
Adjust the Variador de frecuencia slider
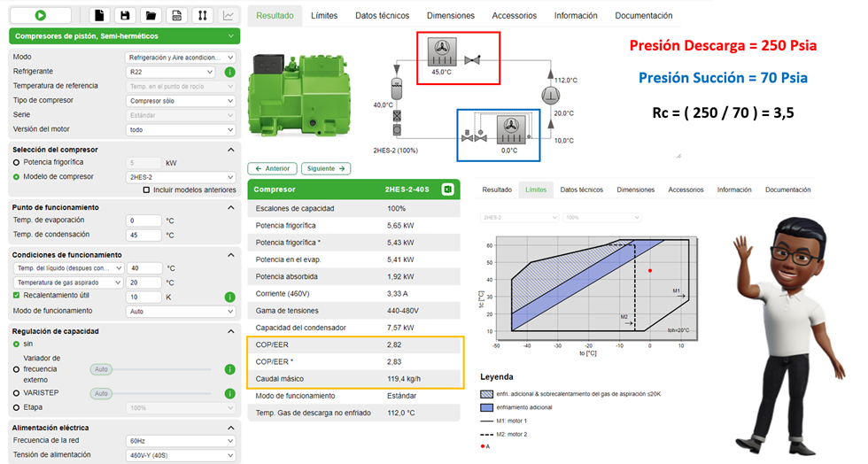(x=151, y=369)
